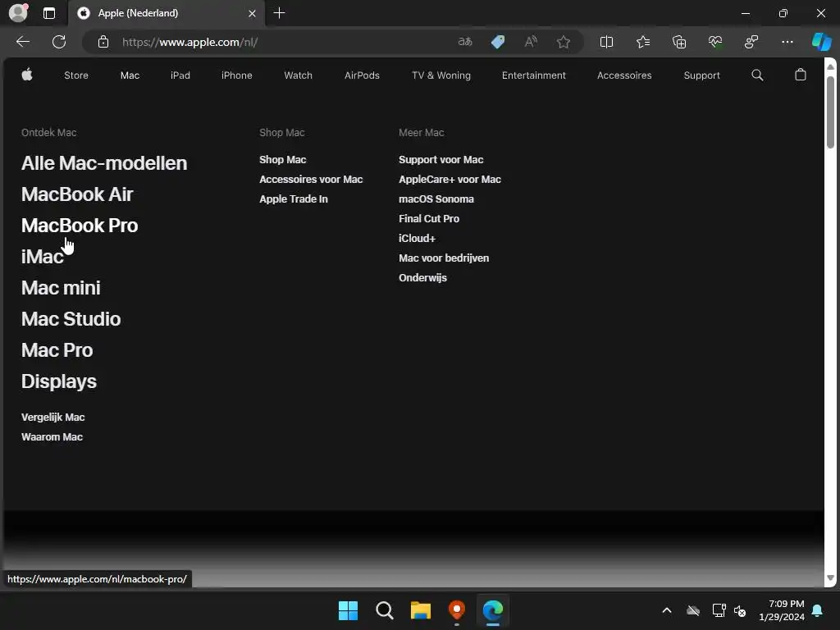Click Vergelijk Mac link
The width and height of the screenshot is (840, 630).
[x=53, y=418]
